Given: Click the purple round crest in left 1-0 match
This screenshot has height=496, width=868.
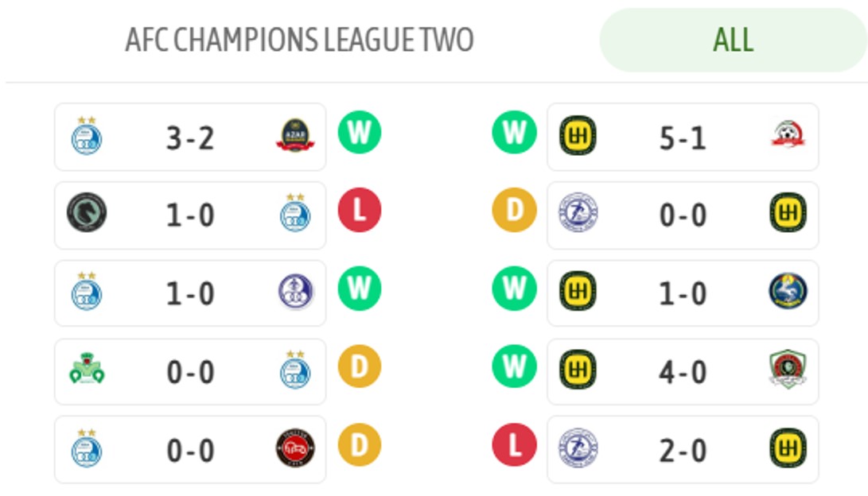Looking at the screenshot, I should tap(295, 292).
